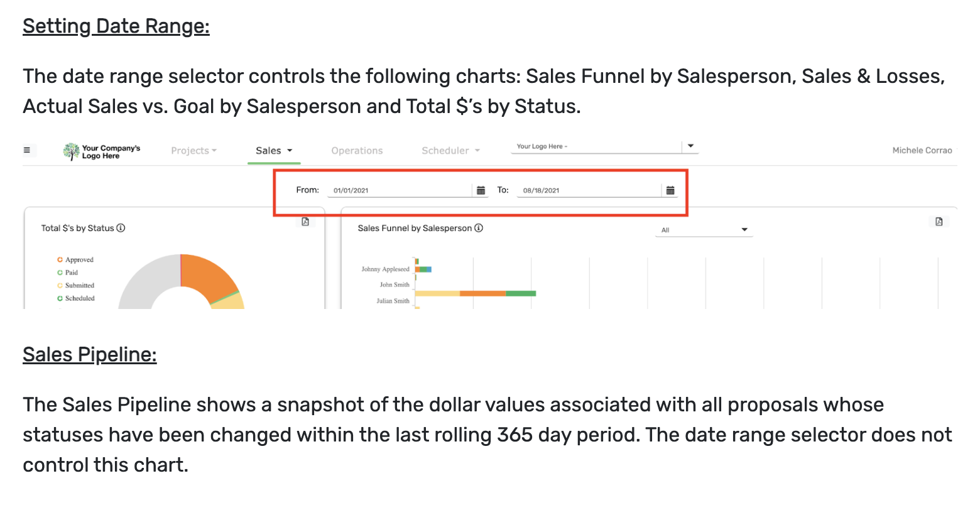Toggle the Scheduled legend item
This screenshot has width=980, height=515.
pos(75,298)
